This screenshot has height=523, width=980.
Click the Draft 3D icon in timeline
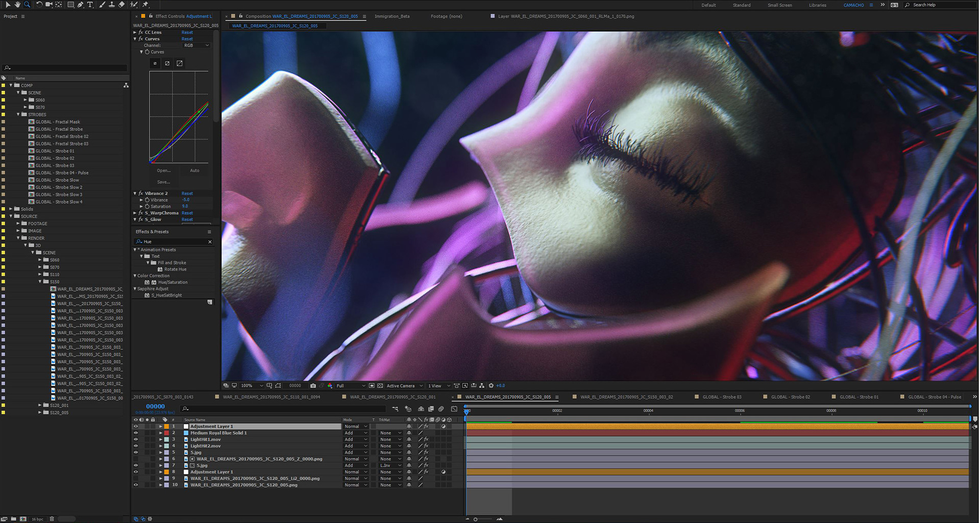[408, 409]
